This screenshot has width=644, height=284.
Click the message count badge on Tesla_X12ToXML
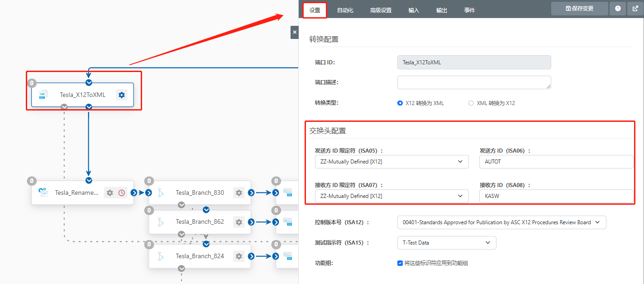(32, 83)
